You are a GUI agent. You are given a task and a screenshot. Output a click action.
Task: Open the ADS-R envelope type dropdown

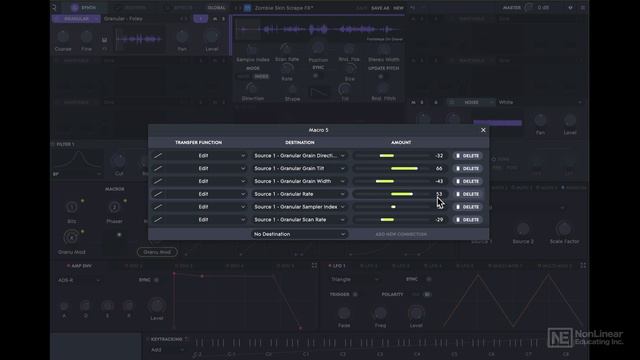tap(79, 280)
